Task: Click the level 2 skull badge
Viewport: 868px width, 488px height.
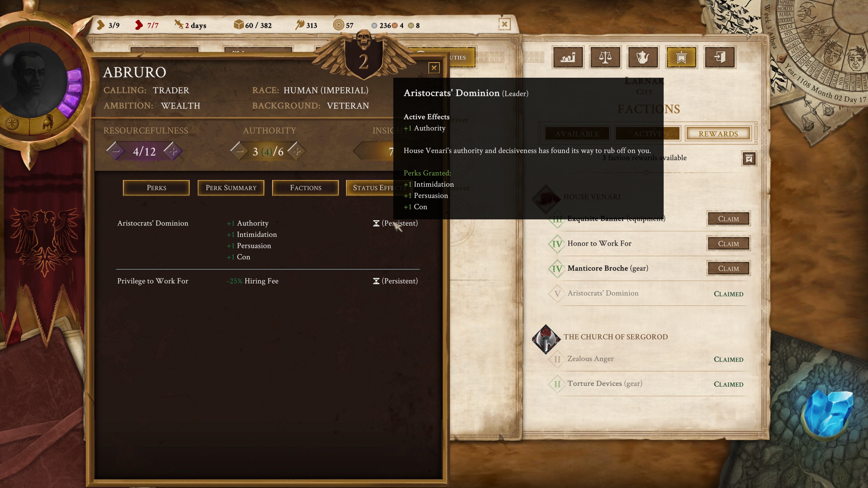Action: (x=363, y=56)
